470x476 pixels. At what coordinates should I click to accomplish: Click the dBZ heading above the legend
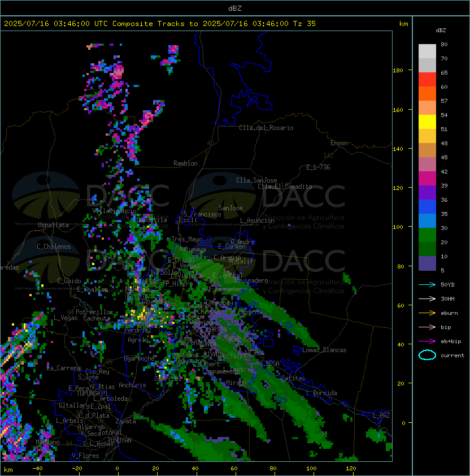(x=441, y=31)
